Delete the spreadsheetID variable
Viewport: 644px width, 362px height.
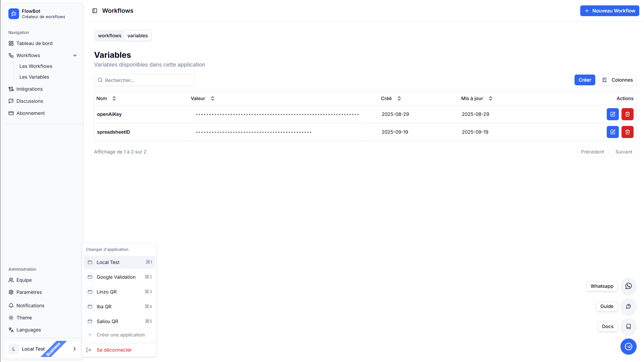point(627,132)
